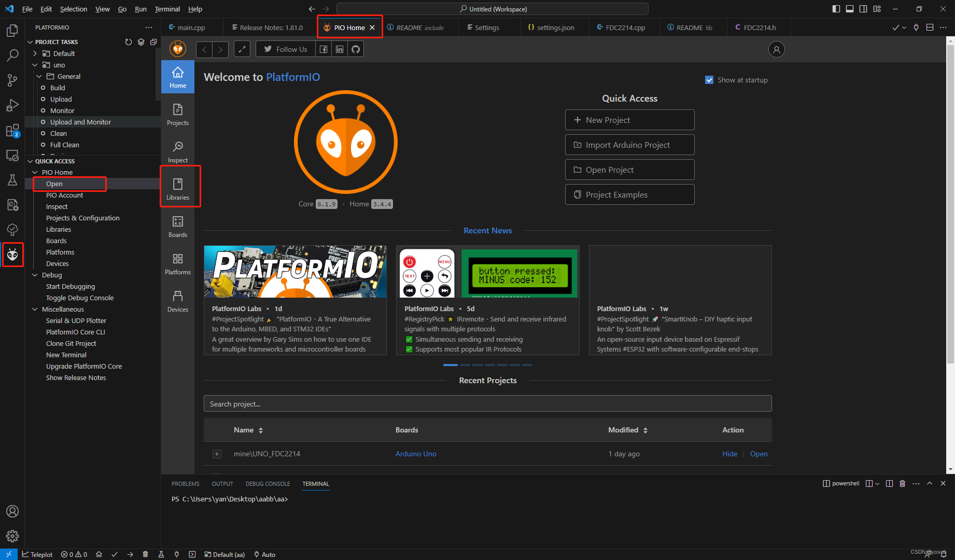Open the terminal launch profile dropdown arrow
This screenshot has width=955, height=560.
(x=877, y=484)
